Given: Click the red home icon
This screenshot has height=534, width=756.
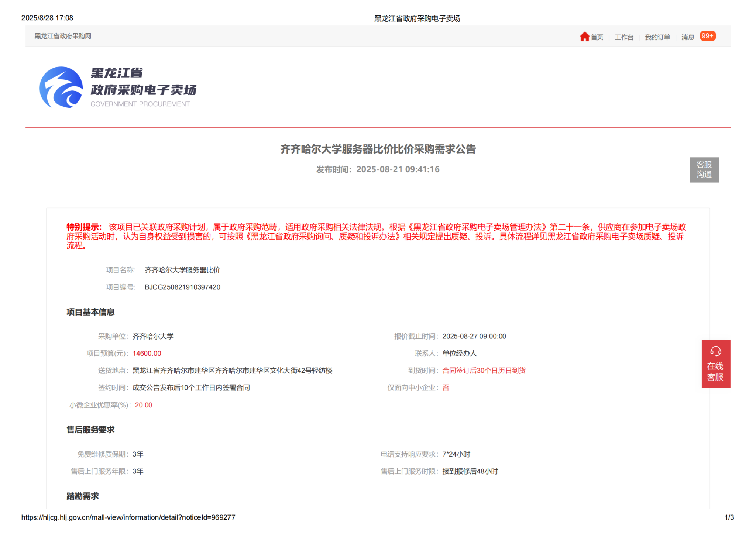Looking at the screenshot, I should click(x=584, y=37).
